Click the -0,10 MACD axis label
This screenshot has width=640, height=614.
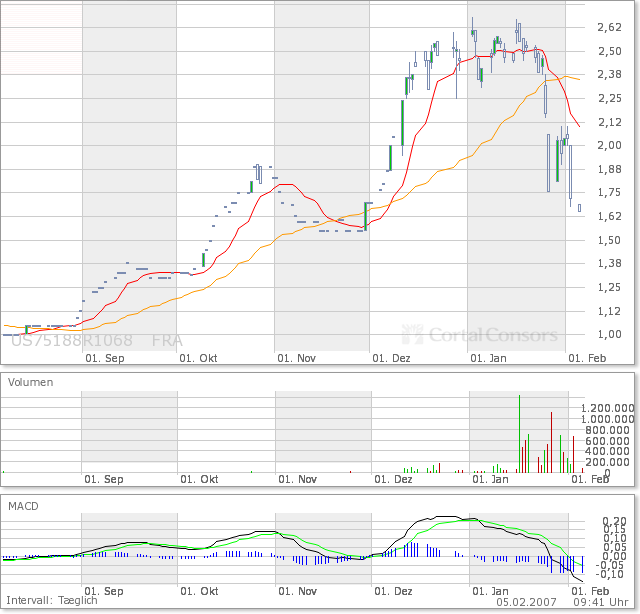point(611,574)
